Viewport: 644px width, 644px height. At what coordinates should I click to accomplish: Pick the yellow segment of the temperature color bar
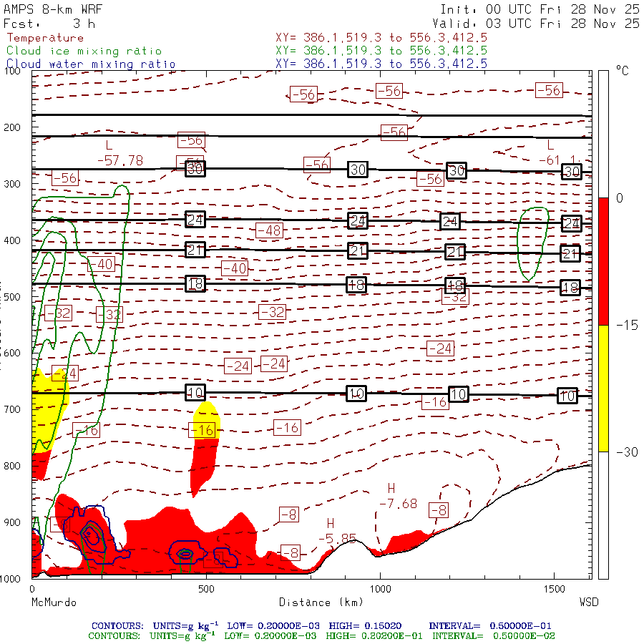[603, 389]
